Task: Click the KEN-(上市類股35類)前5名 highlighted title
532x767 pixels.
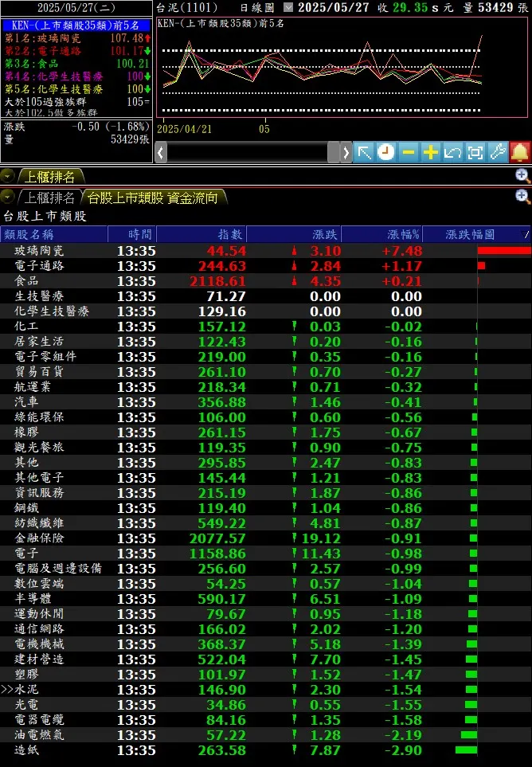Action: (x=76, y=25)
